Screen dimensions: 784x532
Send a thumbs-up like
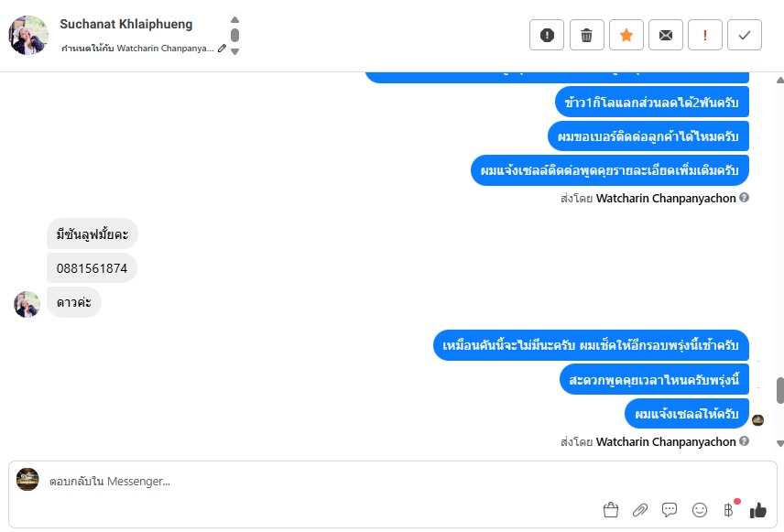tap(758, 510)
